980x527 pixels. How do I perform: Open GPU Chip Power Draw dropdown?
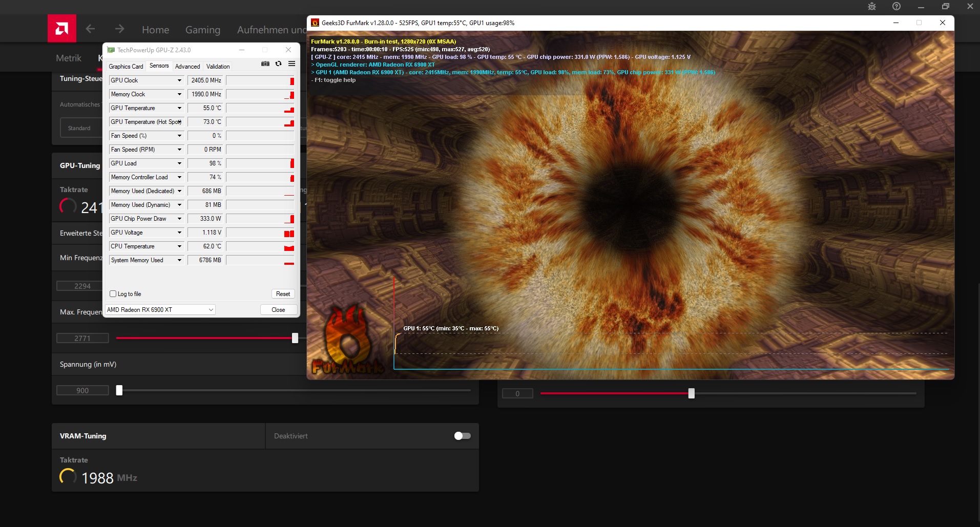179,219
